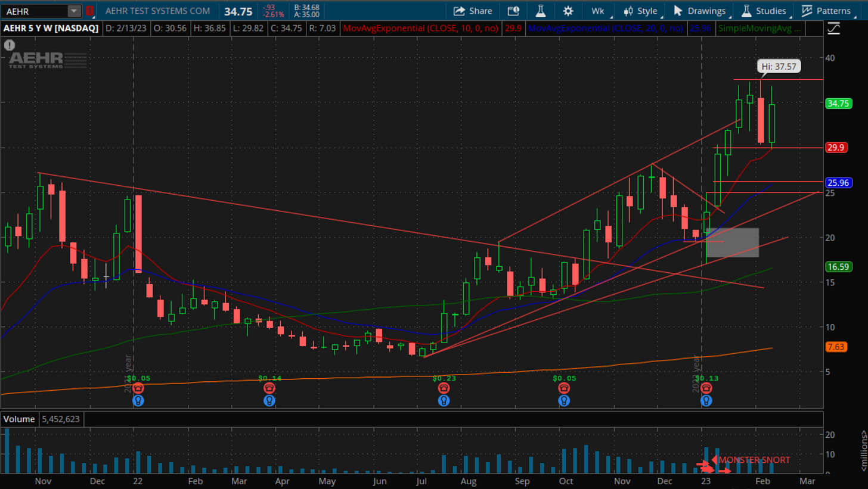
Task: Click the blue lightbulb icon below $0.23
Action: click(x=444, y=401)
